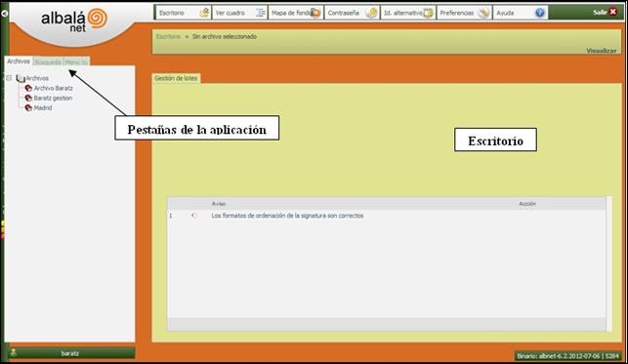Image resolution: width=628 pixels, height=364 pixels.
Task: Open Id. alternativo
Action: pyautogui.click(x=407, y=13)
